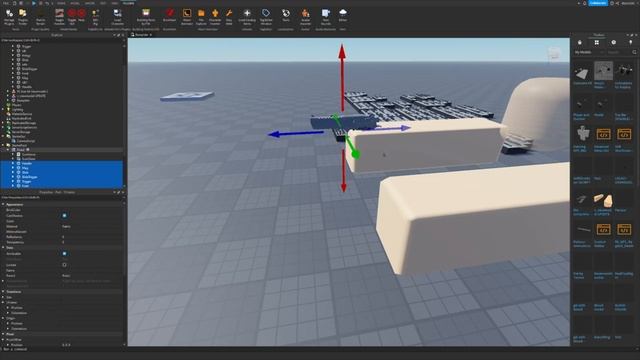Image resolution: width=640 pixels, height=360 pixels.
Task: Click the Properties filter field
Action: click(62, 197)
